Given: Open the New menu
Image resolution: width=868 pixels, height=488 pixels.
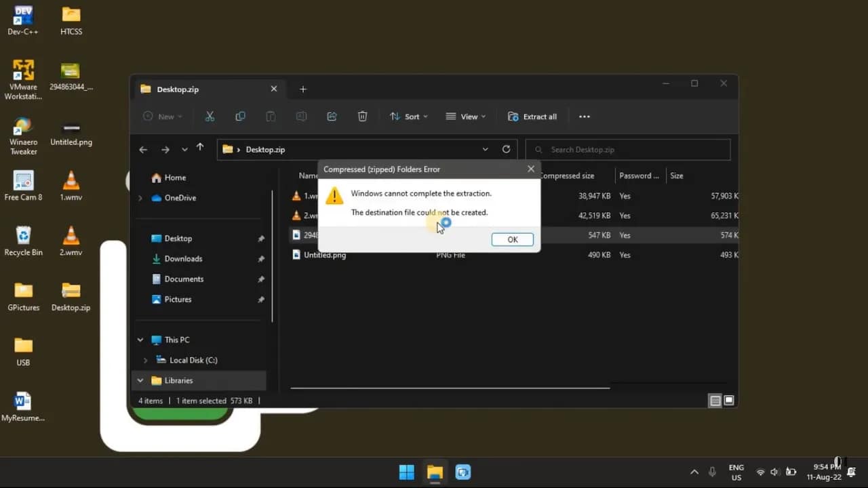Looking at the screenshot, I should click(x=162, y=116).
